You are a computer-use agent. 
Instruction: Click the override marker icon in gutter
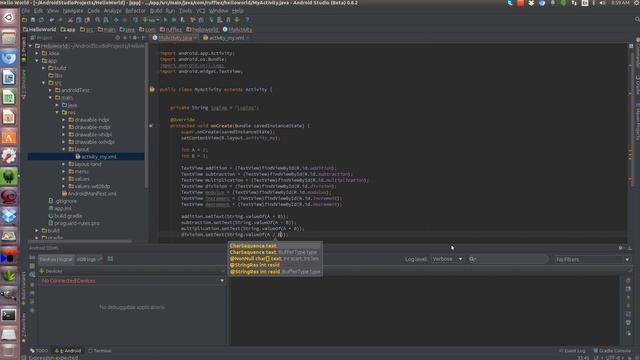pos(151,126)
